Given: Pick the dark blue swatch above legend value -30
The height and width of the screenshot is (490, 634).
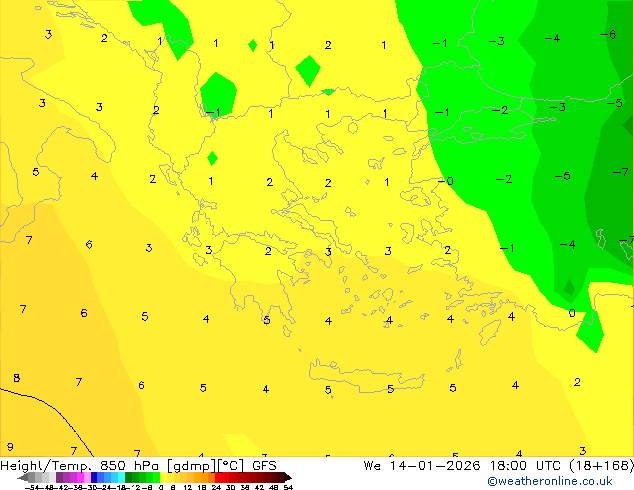Looking at the screenshot, I should click(x=94, y=477).
